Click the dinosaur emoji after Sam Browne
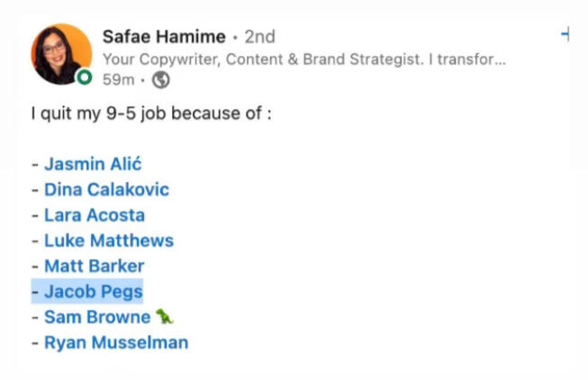Screen dimensions: 588x380 click(164, 316)
